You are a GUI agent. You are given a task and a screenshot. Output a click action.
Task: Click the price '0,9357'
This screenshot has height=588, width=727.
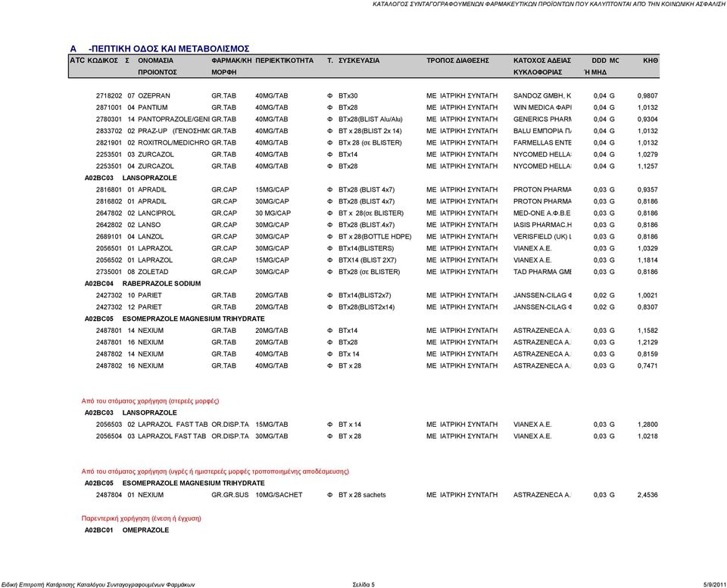[x=647, y=189]
